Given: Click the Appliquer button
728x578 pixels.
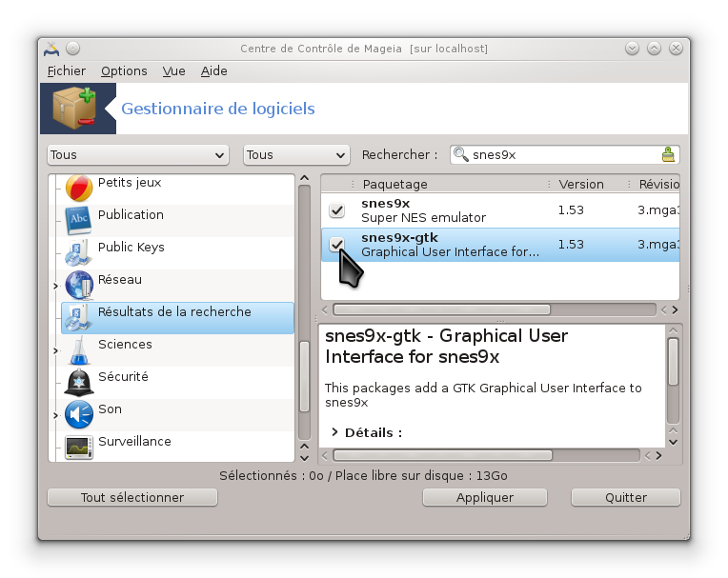Looking at the screenshot, I should 485,497.
